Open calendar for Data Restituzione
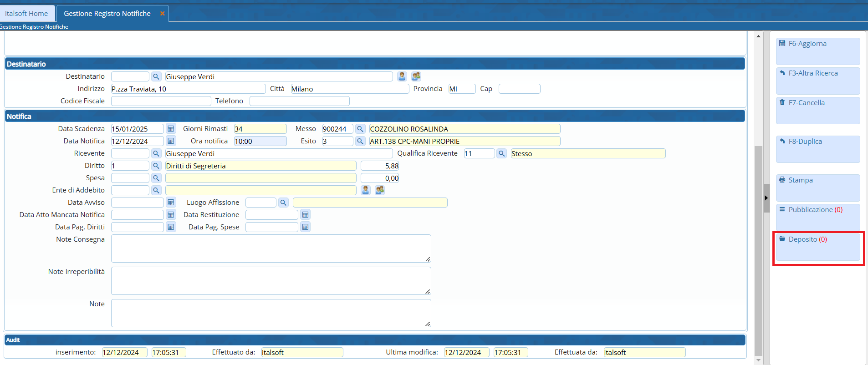The image size is (868, 365). [x=305, y=215]
